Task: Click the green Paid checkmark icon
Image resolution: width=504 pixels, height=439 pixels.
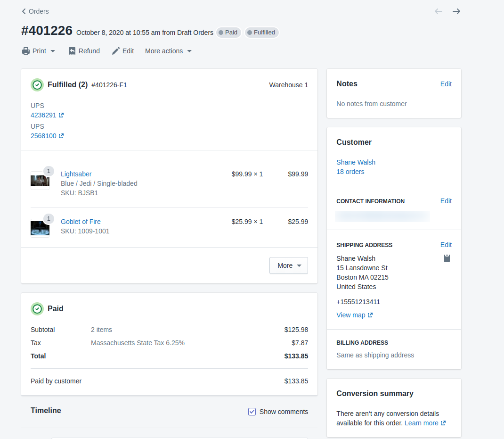Action: (37, 308)
